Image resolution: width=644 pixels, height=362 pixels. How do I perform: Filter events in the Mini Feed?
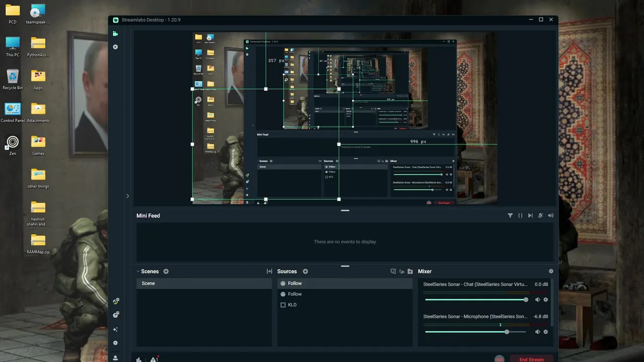pos(510,216)
